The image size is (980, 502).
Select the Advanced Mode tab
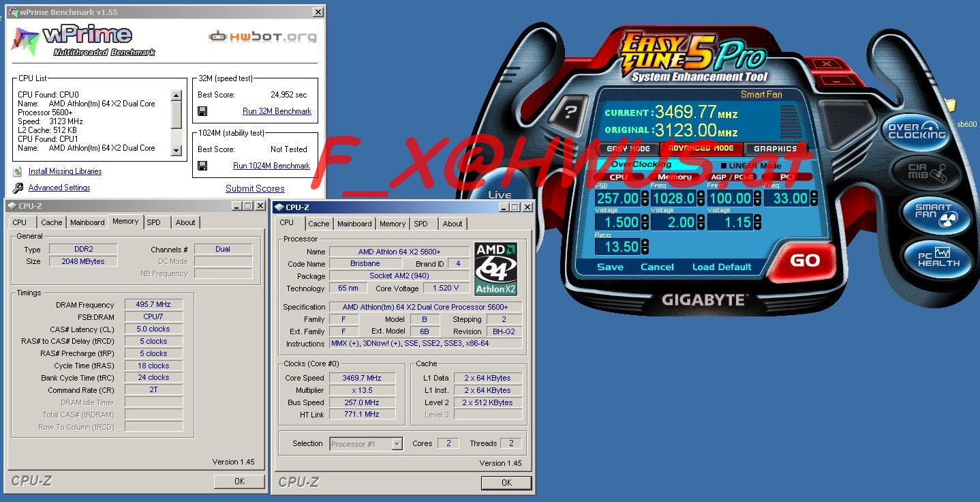tap(701, 149)
